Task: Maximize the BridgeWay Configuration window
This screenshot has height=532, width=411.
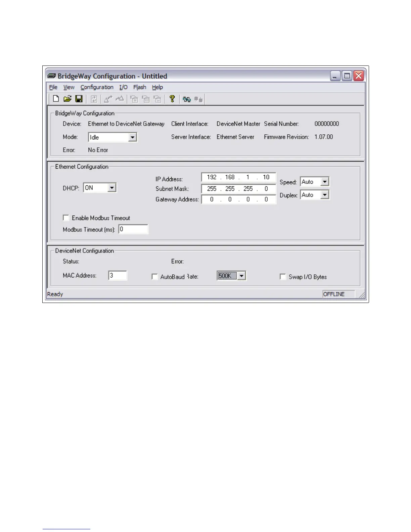Action: (347, 76)
